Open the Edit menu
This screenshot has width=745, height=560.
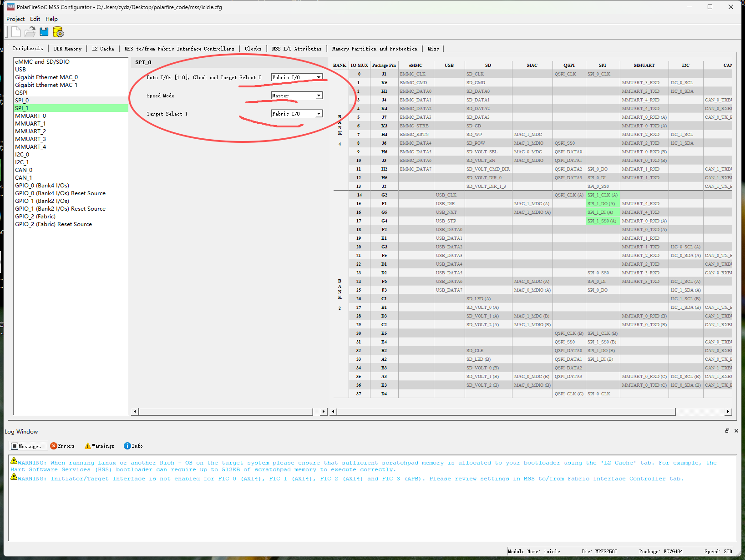pyautogui.click(x=35, y=19)
